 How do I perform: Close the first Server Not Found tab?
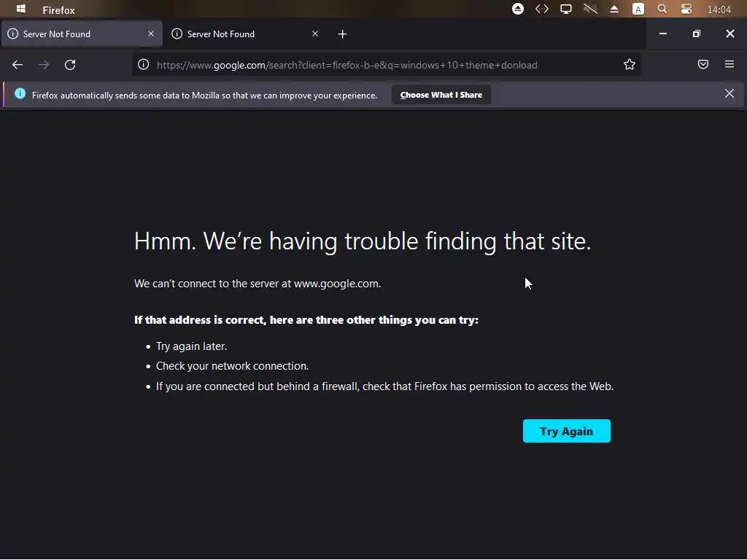click(x=151, y=34)
